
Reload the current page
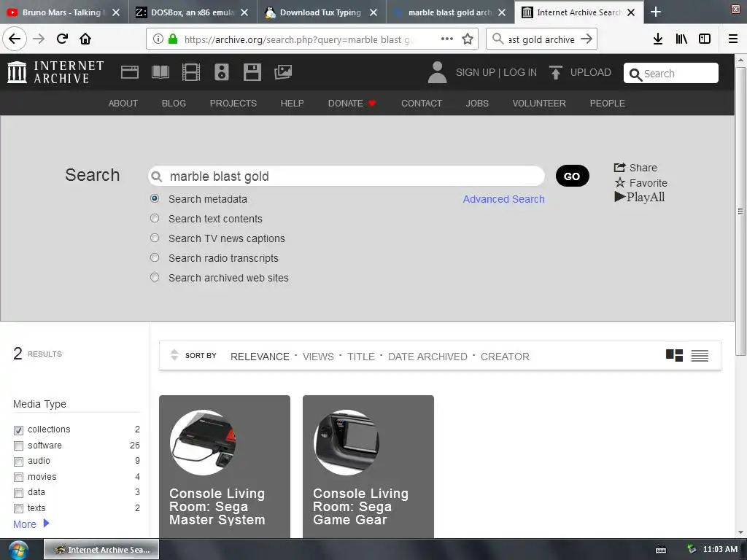[x=62, y=39]
